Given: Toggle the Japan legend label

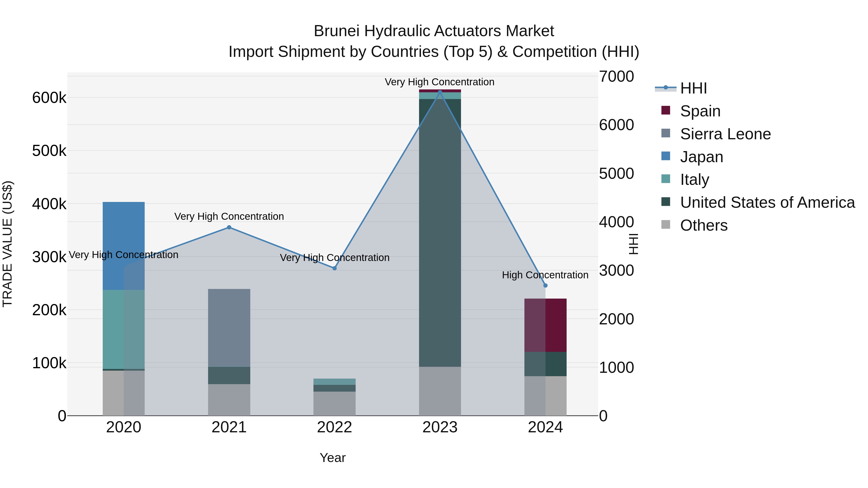Looking at the screenshot, I should (702, 157).
